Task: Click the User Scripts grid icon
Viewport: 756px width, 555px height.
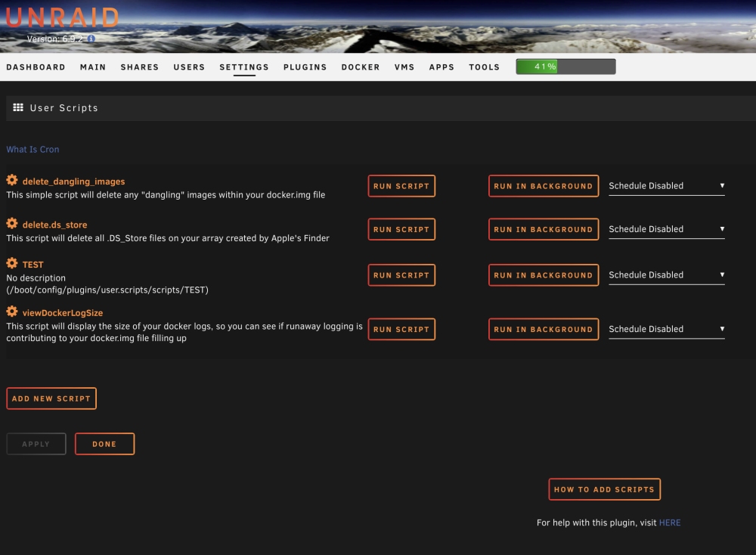Action: 18,107
